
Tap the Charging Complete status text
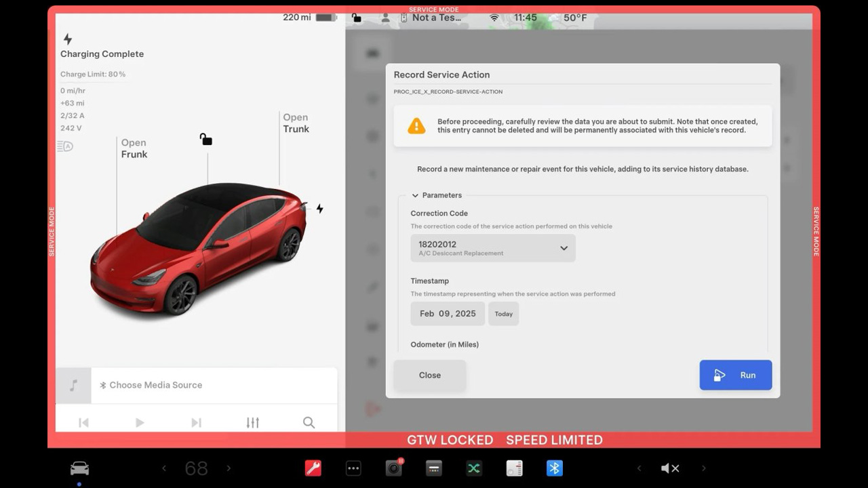(x=102, y=54)
